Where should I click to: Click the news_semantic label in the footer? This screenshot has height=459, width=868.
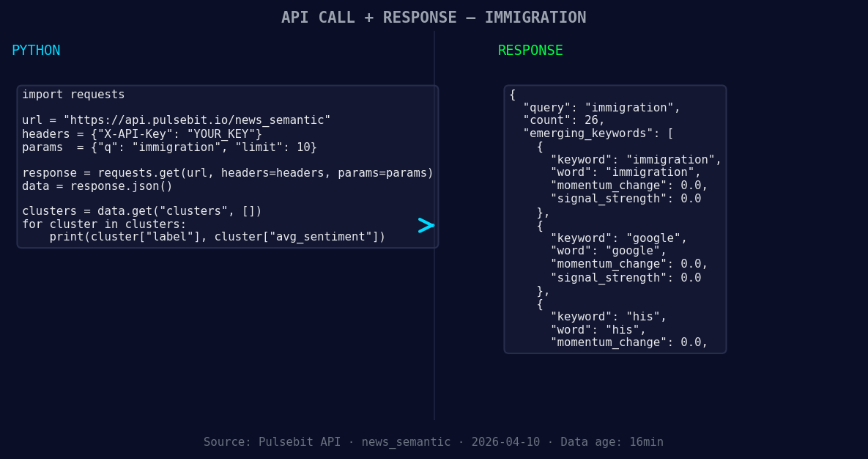[406, 441]
